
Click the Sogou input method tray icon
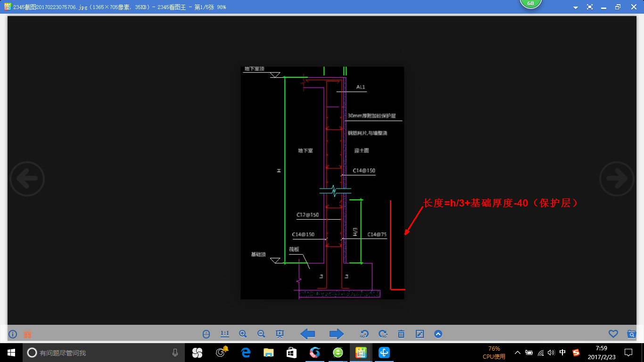tap(576, 353)
